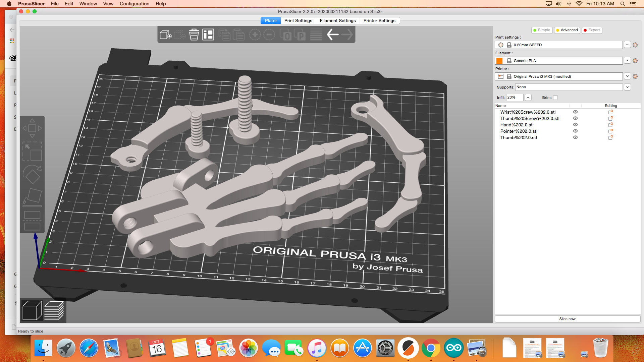Open the File menu
The width and height of the screenshot is (644, 362).
[x=55, y=4]
